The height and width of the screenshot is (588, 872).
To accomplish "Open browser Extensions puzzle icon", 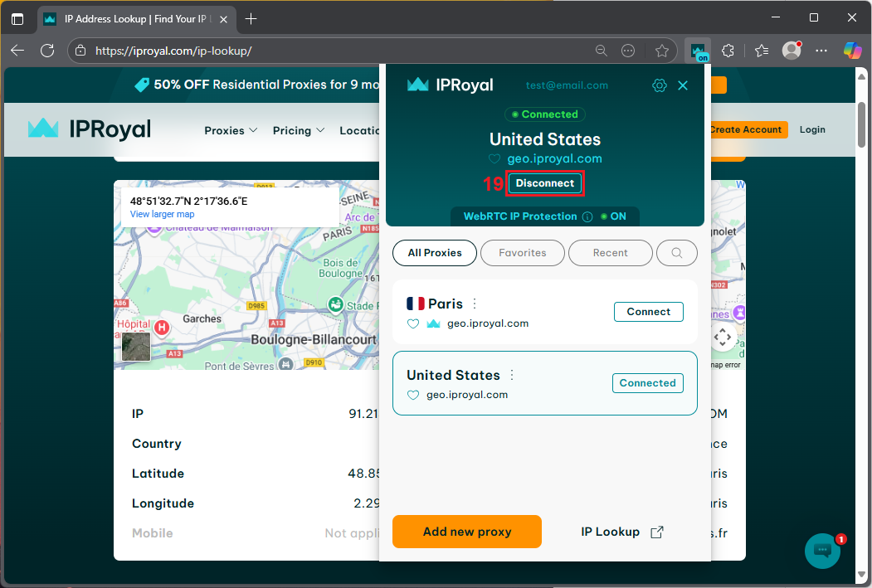I will tap(728, 51).
